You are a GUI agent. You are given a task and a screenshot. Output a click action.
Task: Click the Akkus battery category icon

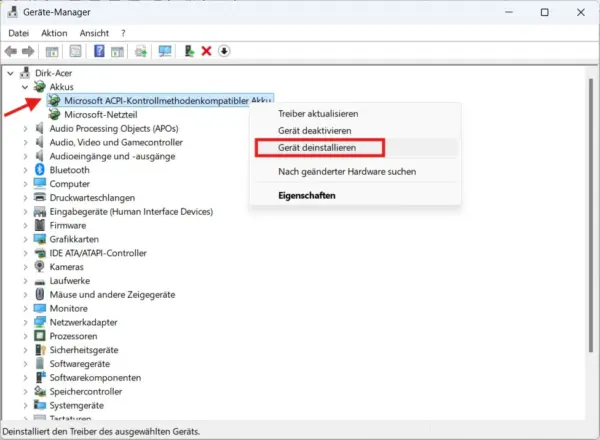[x=39, y=86]
